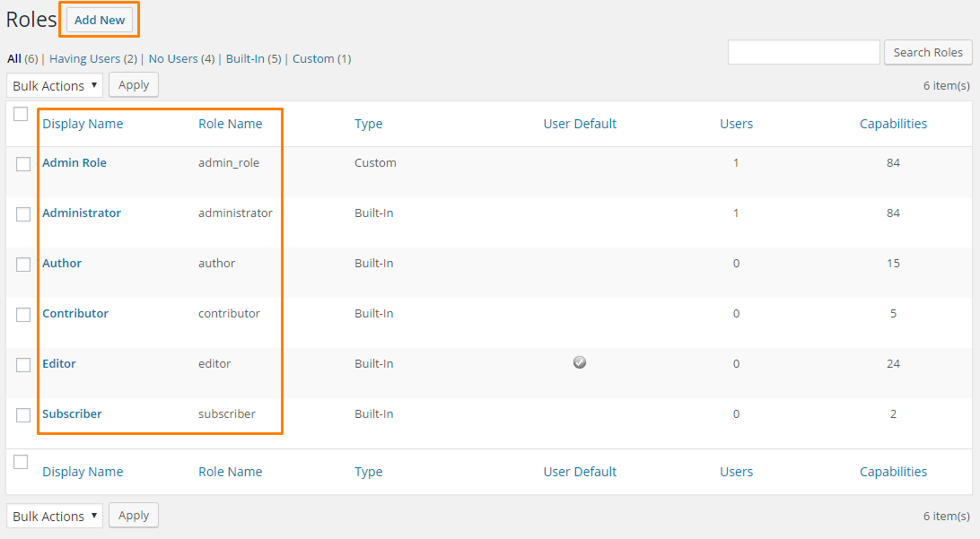
Task: Check the Contributor row checkbox
Action: (x=23, y=315)
